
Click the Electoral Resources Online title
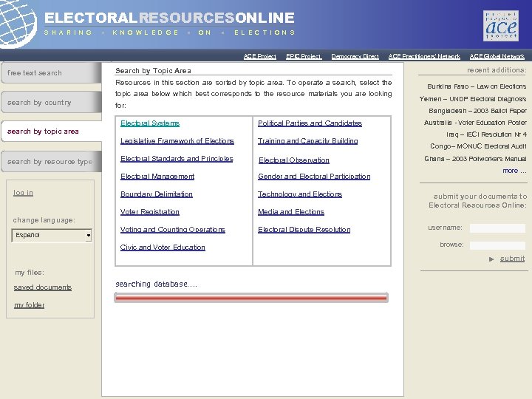(x=169, y=18)
